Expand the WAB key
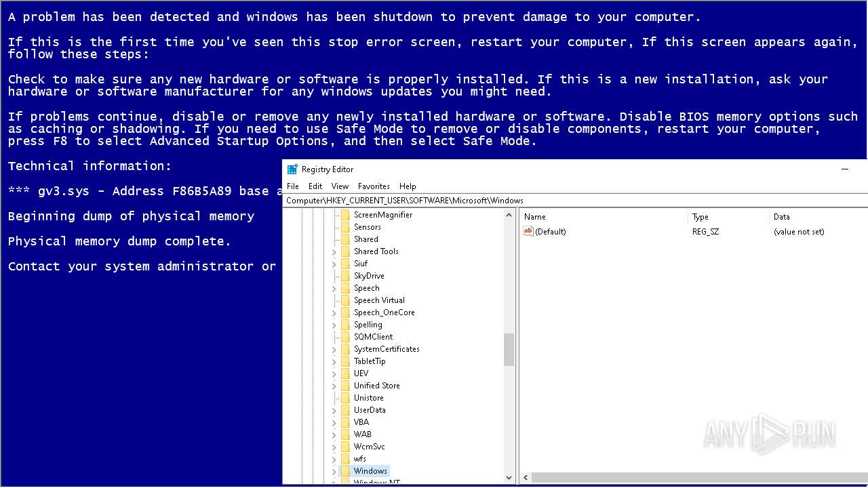The width and height of the screenshot is (868, 488). (x=334, y=434)
